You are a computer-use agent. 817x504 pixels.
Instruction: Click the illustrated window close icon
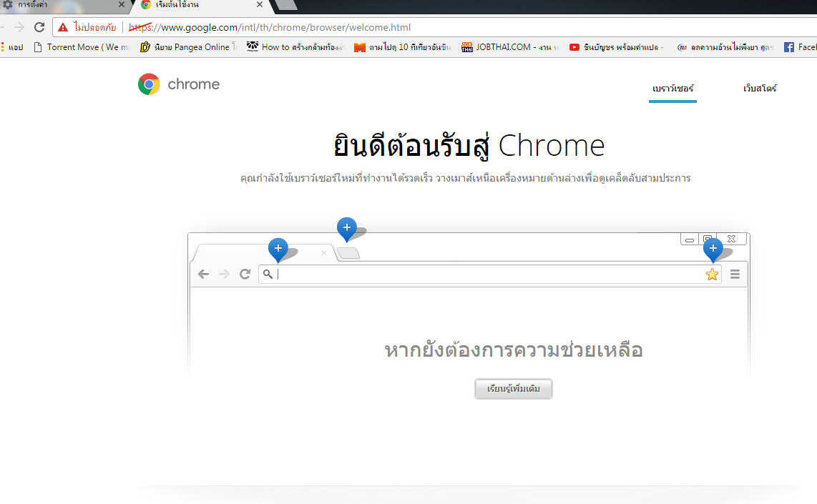pyautogui.click(x=732, y=239)
